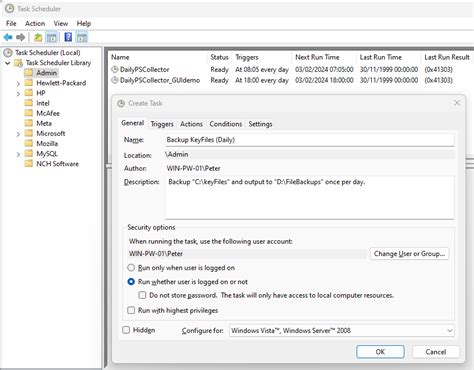Sort by the Next Run Time column header
Image resolution: width=474 pixels, height=370 pixels.
coord(317,57)
